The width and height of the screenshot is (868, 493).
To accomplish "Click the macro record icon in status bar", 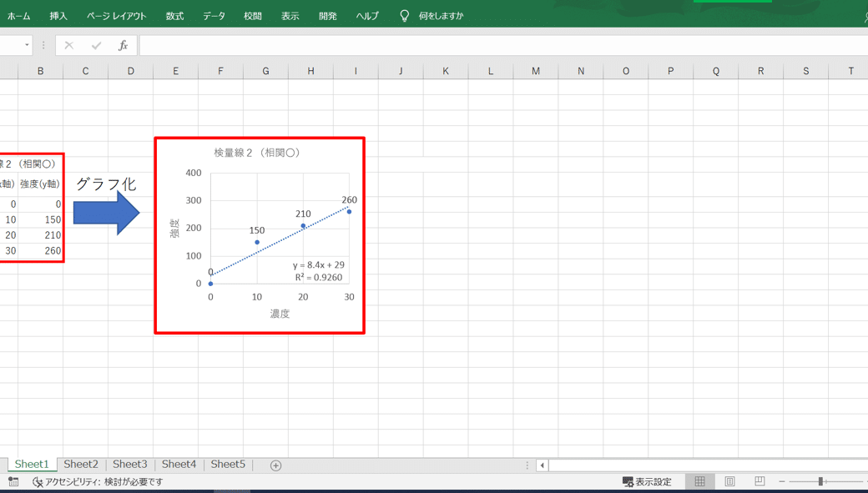I will tap(13, 481).
